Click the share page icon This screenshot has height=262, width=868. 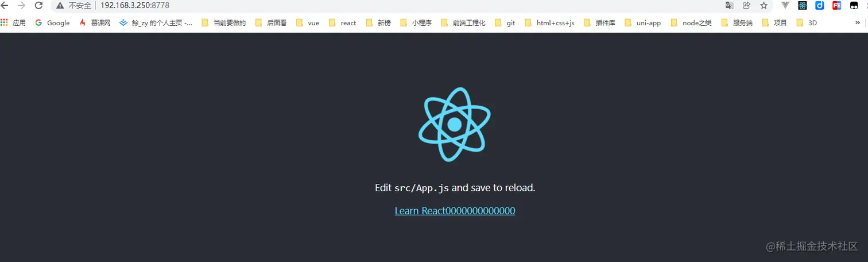746,5
